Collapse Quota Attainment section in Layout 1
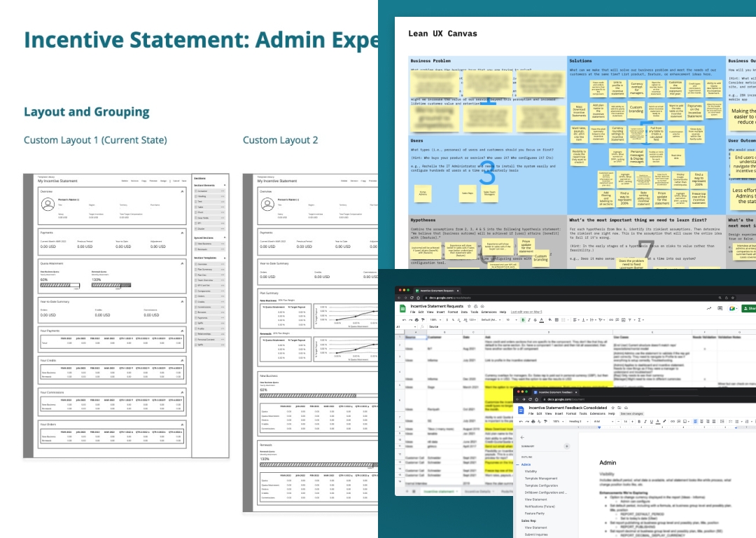756x538 pixels. click(182, 263)
